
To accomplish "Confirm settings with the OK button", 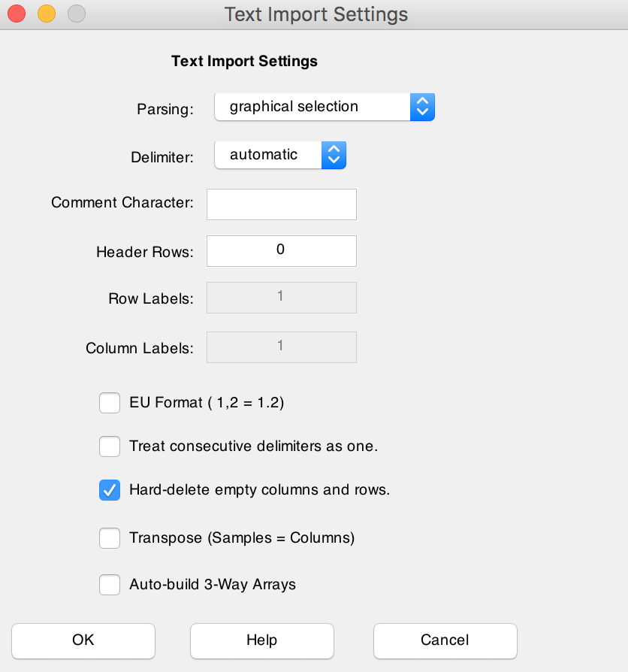I will (x=83, y=640).
